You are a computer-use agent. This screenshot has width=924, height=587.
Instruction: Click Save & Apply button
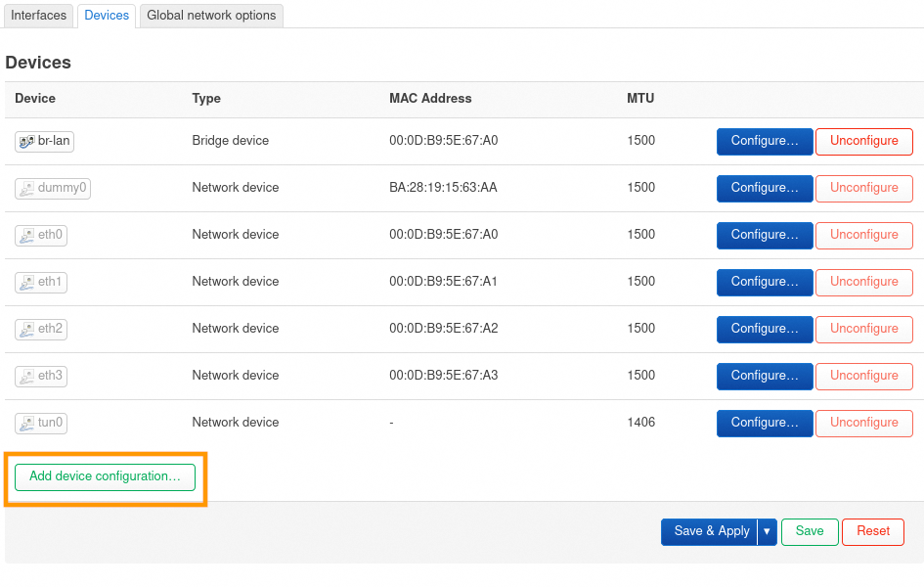click(x=711, y=531)
